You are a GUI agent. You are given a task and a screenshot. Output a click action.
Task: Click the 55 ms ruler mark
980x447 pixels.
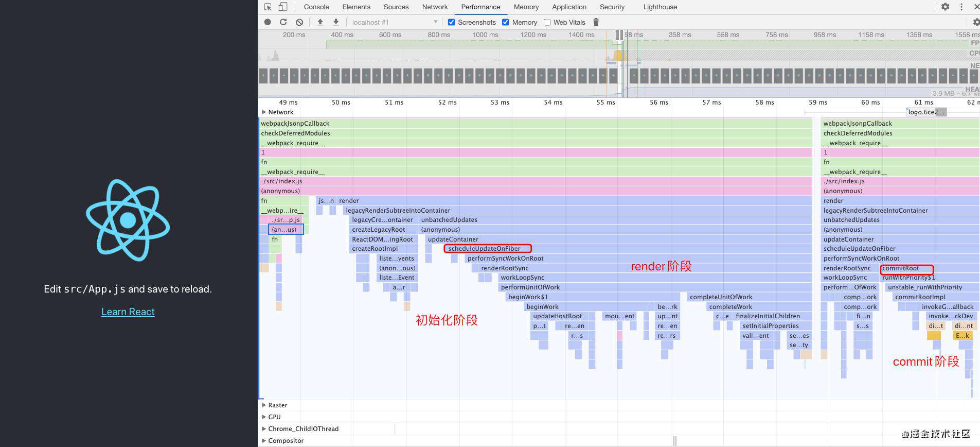click(x=605, y=102)
